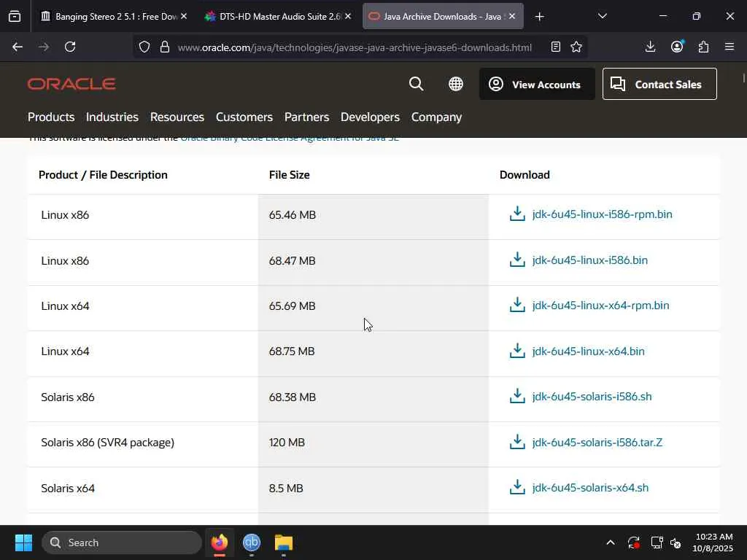
Task: Close the DTS-HD Master Audio Suite tab
Action: 348,16
